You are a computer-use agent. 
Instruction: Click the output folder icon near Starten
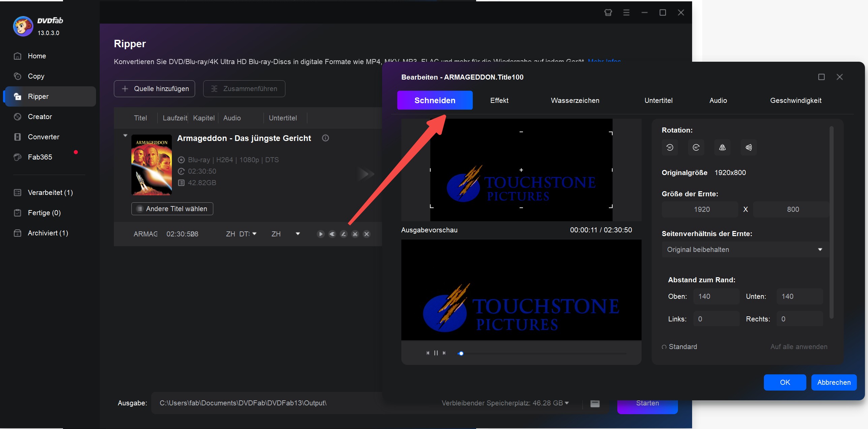(595, 403)
